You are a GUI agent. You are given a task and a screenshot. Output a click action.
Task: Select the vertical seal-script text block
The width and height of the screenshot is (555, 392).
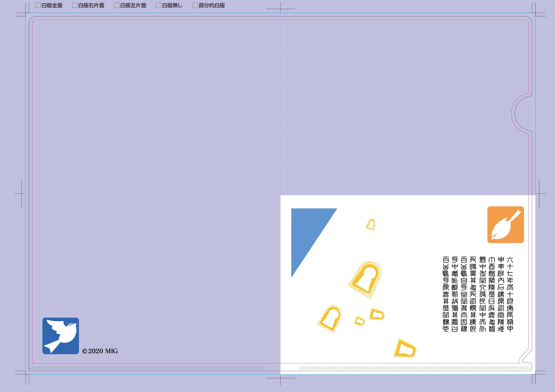[x=478, y=294]
